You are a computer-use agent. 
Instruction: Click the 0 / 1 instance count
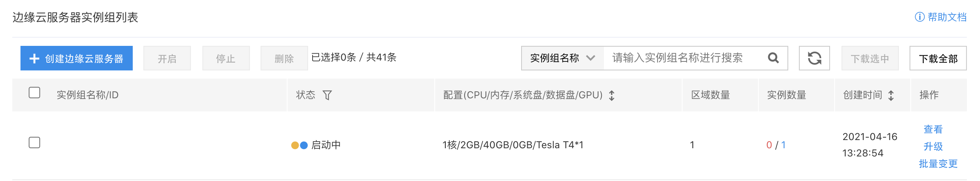point(776,145)
